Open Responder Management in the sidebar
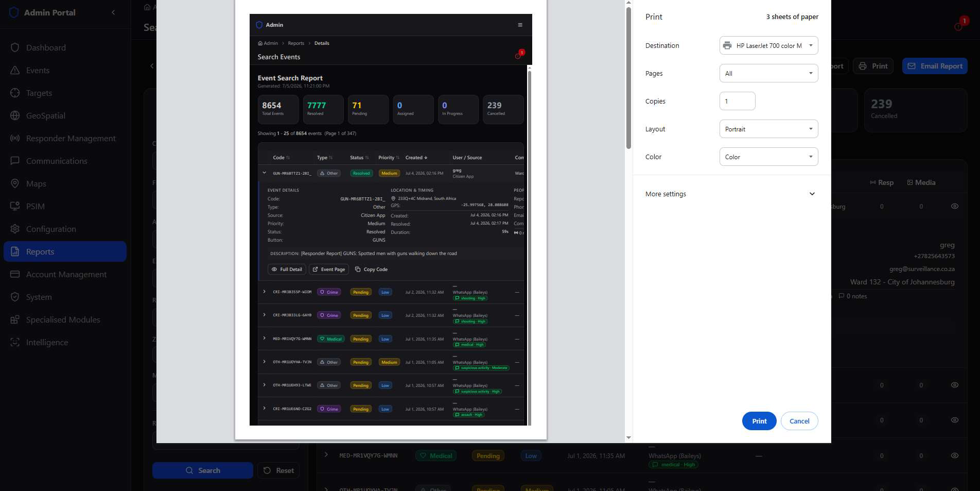 point(65,138)
